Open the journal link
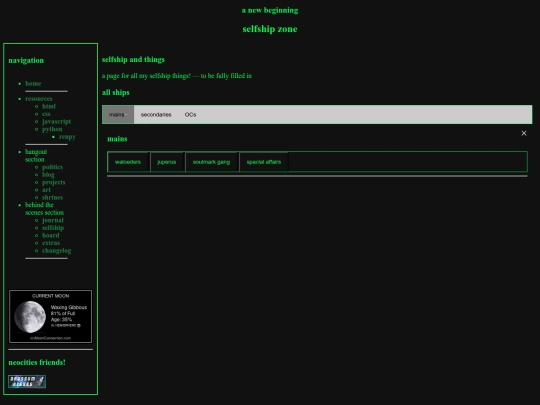The height and width of the screenshot is (405, 540). click(53, 220)
